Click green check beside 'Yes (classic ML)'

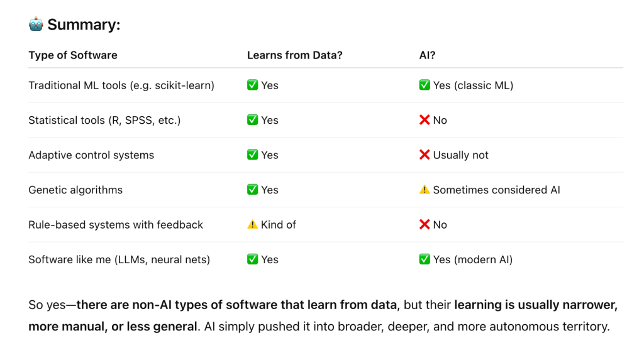[425, 85]
